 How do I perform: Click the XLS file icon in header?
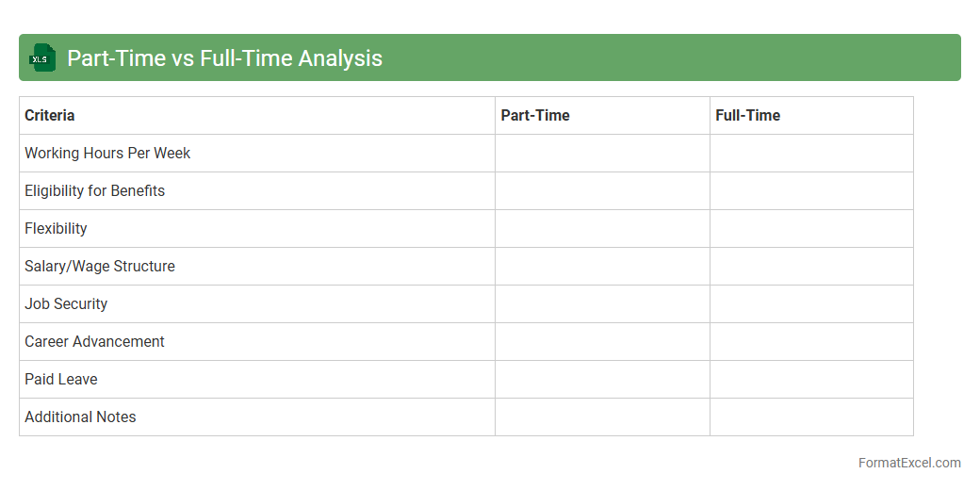(x=42, y=57)
